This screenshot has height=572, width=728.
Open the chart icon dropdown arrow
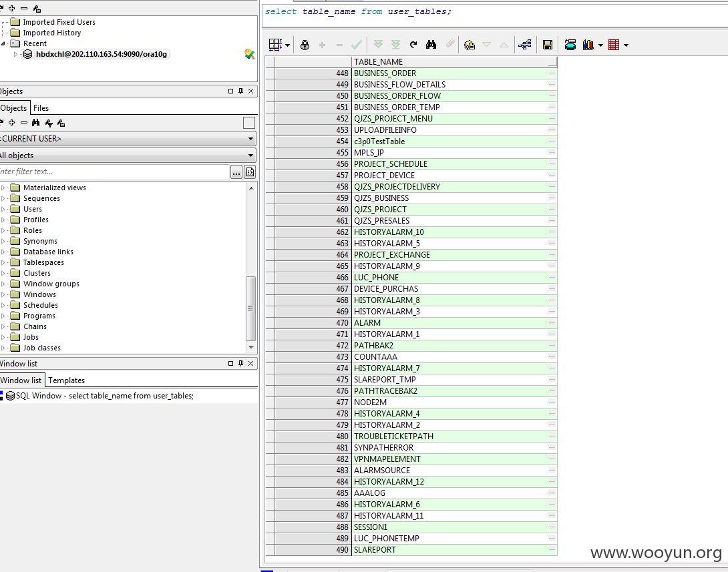point(600,45)
